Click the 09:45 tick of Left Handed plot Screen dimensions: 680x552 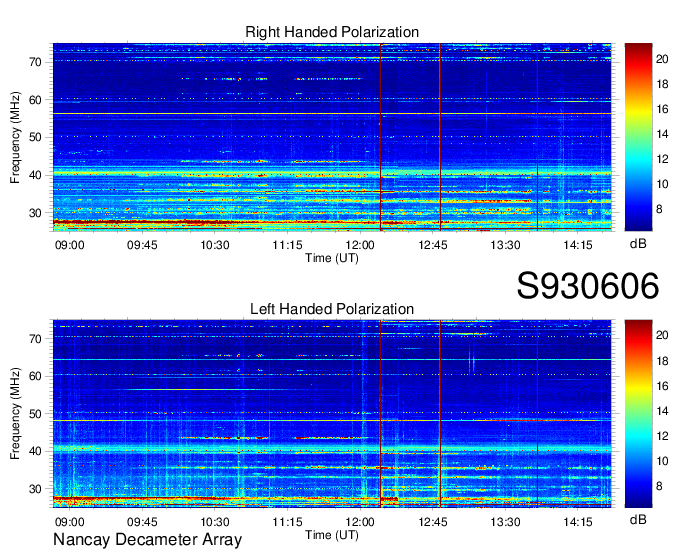pyautogui.click(x=142, y=522)
